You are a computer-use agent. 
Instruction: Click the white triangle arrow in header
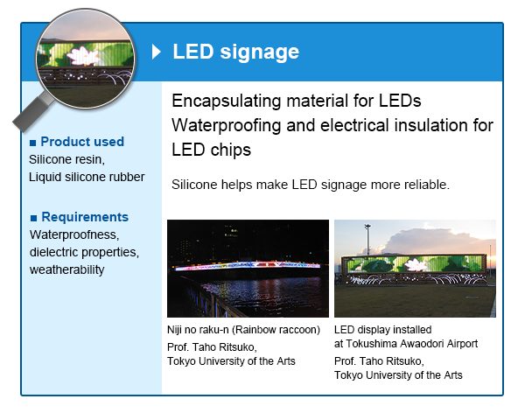coord(157,52)
